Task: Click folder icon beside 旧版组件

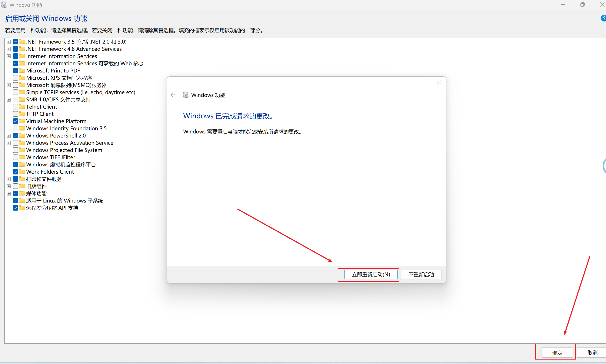Action: coord(22,186)
